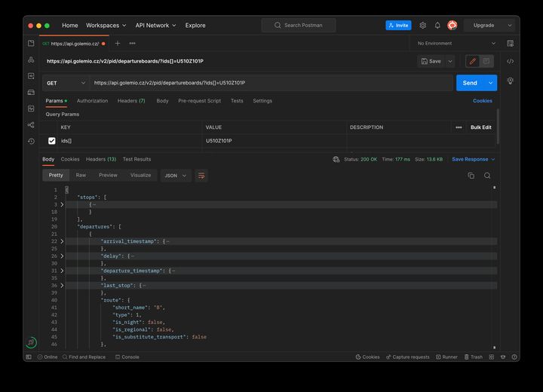Open Save Response dropdown
Screen dimensions: 543x392
point(473,159)
